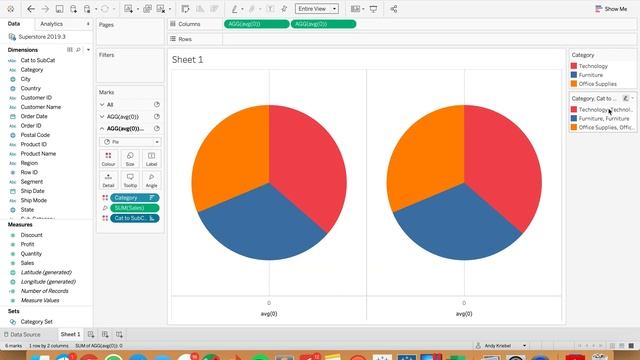
Task: Click the SUM(Sales) pill on Marks card
Action: pyautogui.click(x=135, y=208)
